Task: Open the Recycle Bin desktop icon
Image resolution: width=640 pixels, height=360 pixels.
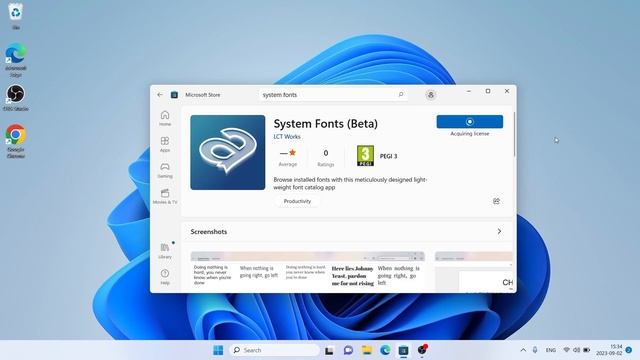Action: tap(16, 16)
